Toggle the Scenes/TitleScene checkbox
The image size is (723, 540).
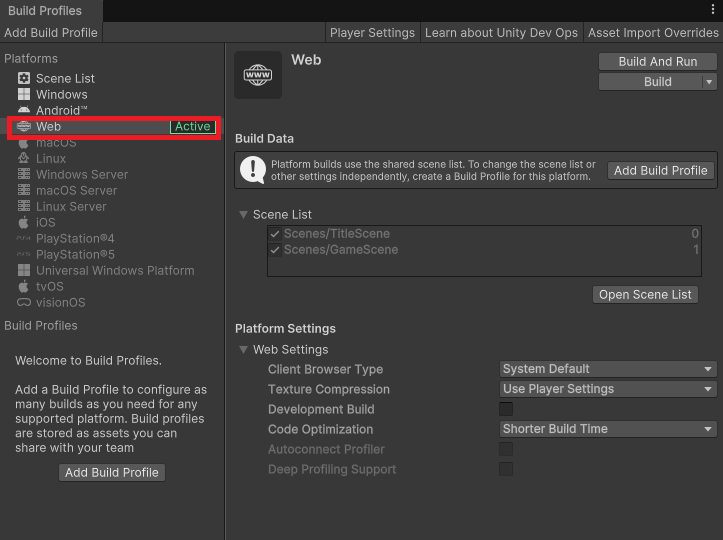click(x=275, y=234)
